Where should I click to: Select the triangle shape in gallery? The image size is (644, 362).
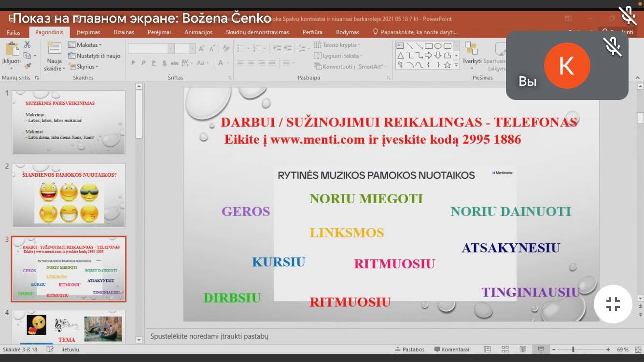400,56
